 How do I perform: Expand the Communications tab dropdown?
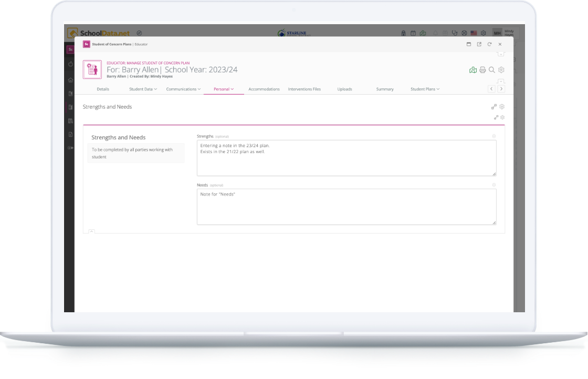tap(183, 89)
